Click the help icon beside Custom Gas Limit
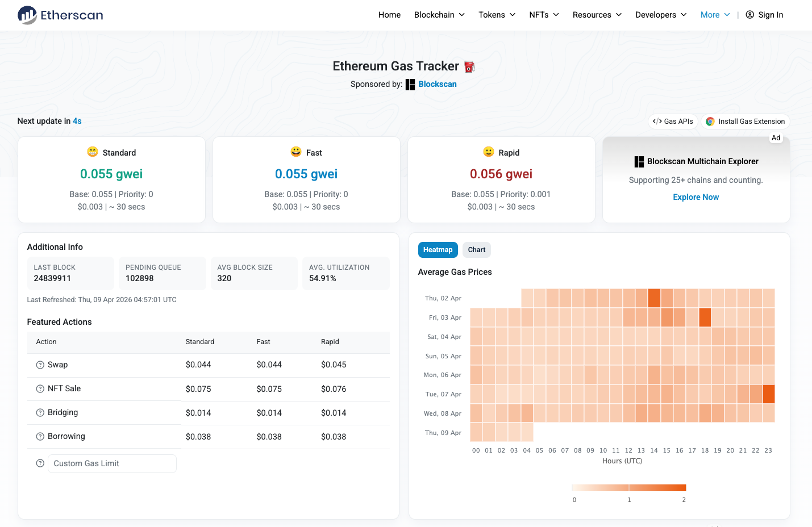The width and height of the screenshot is (812, 527). point(40,463)
